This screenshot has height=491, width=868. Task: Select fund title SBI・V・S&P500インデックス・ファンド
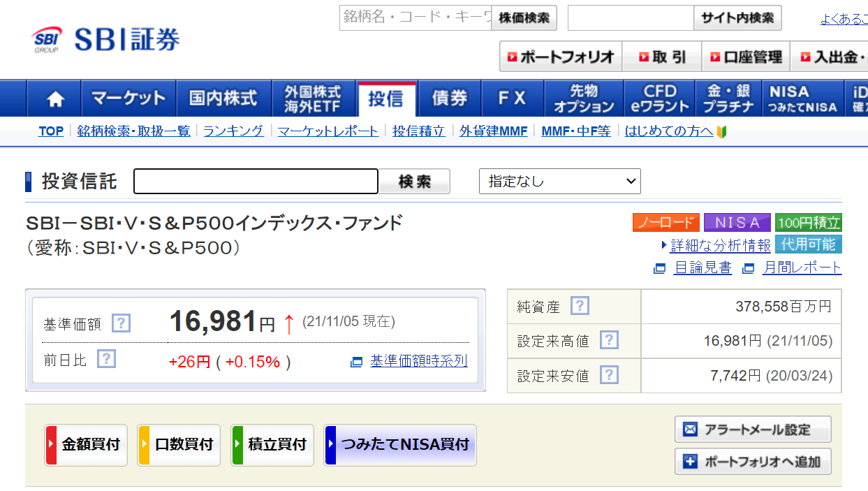click(214, 223)
